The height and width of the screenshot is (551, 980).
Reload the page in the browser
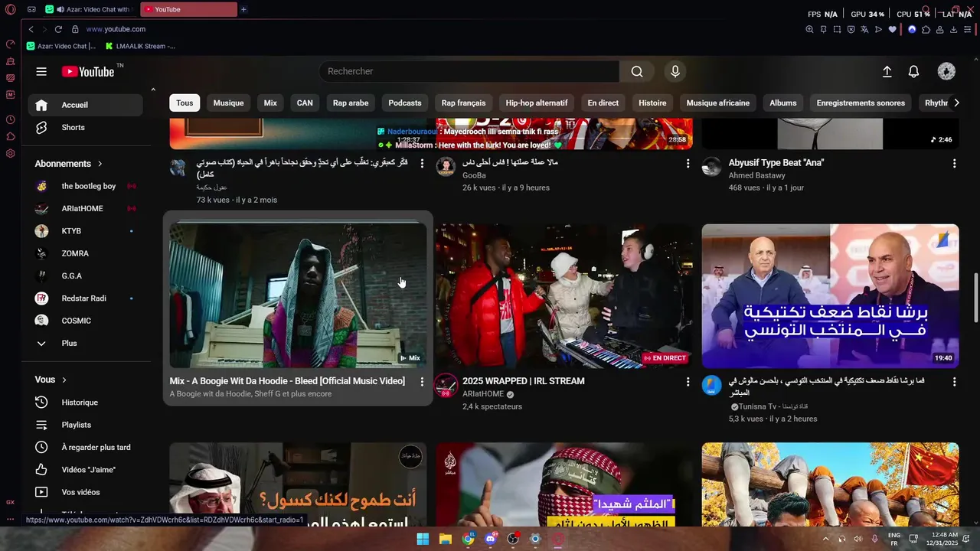(58, 29)
